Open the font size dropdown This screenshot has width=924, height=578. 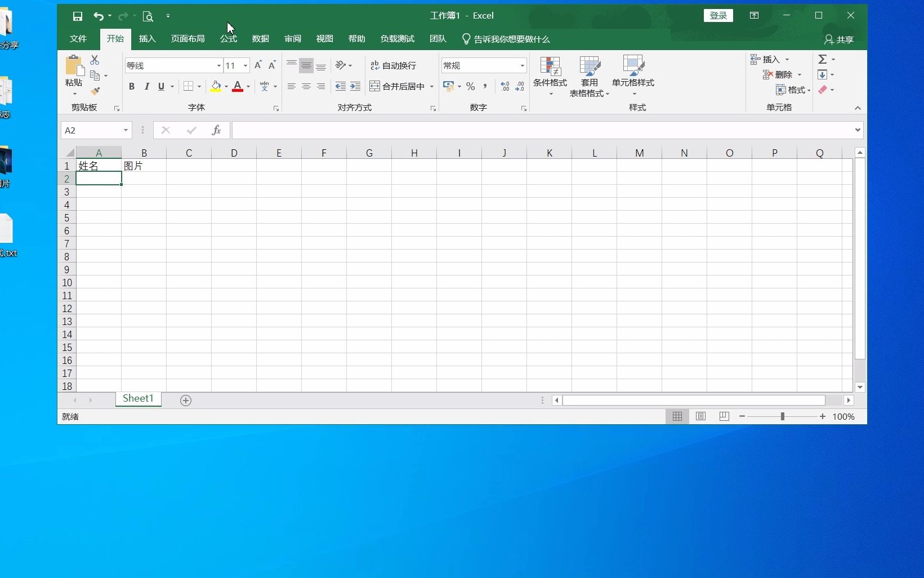(x=245, y=65)
